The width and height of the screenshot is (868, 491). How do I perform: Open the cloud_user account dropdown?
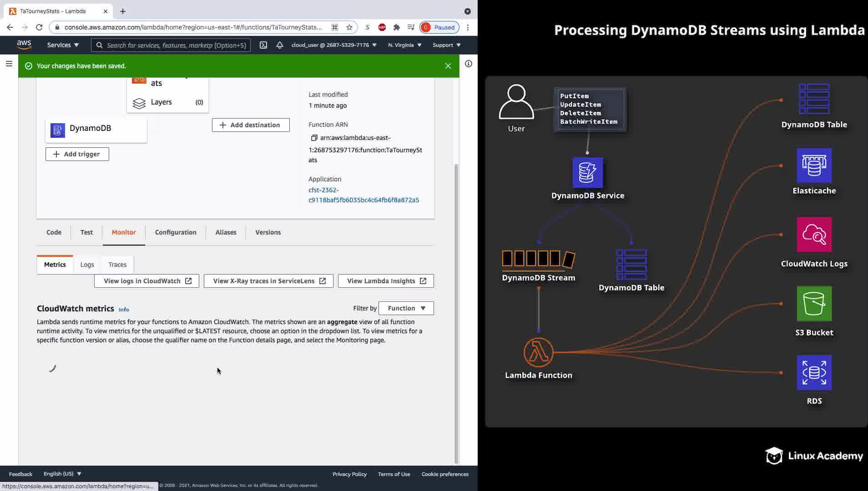[333, 45]
